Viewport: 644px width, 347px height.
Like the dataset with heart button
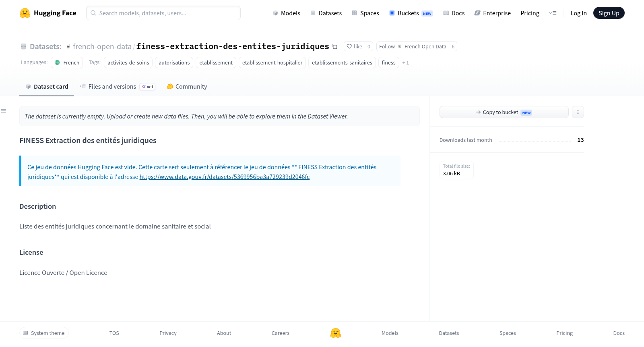point(355,46)
